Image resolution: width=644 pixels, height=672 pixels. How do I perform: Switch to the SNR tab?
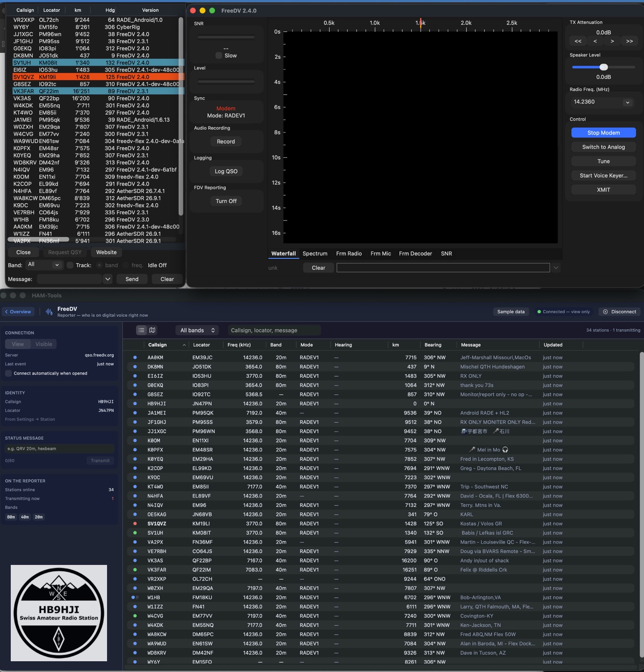pyautogui.click(x=447, y=254)
